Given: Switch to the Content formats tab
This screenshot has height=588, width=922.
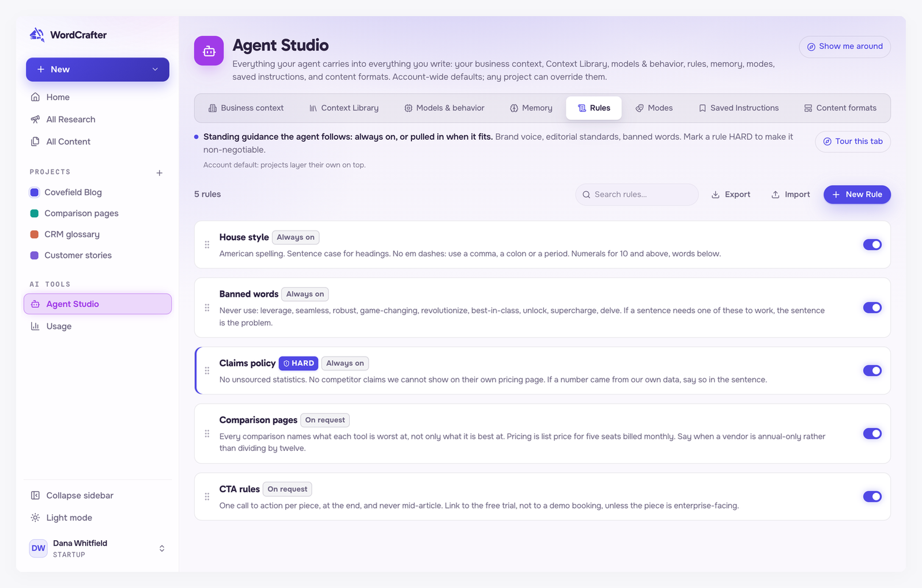Looking at the screenshot, I should tap(840, 108).
